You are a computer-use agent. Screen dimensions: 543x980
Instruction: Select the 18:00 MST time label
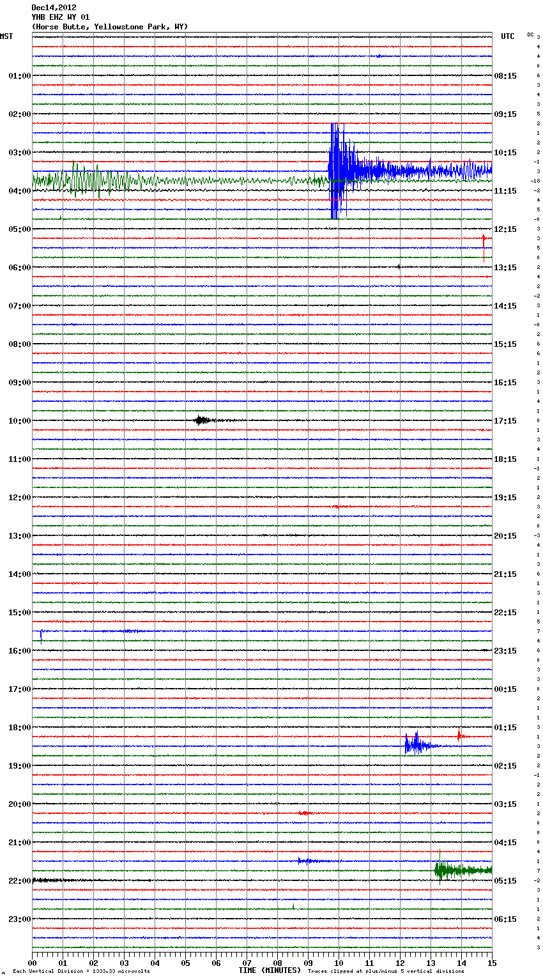pyautogui.click(x=20, y=728)
